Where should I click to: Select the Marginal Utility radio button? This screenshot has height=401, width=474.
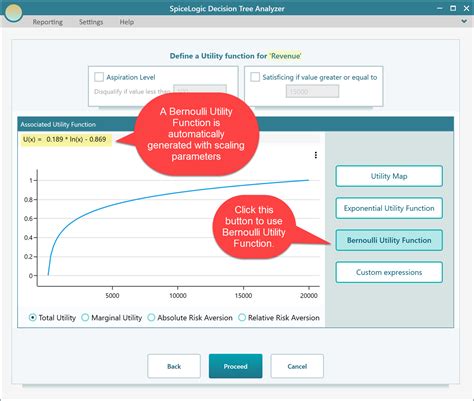coord(85,317)
